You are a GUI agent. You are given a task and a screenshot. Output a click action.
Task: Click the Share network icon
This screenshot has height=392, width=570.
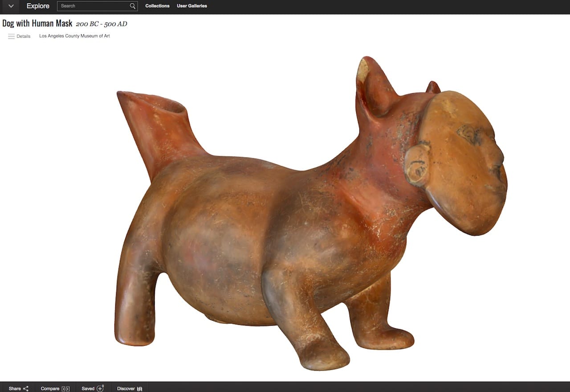[x=26, y=388]
